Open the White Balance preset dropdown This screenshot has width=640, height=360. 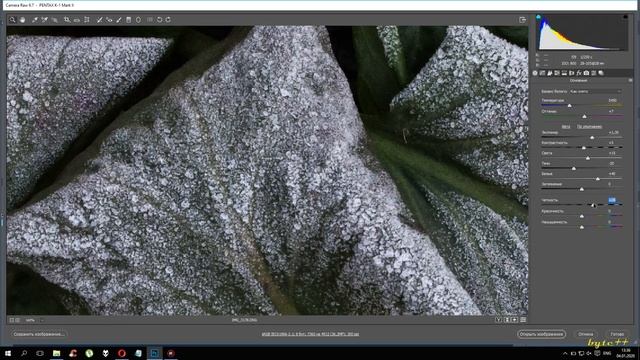596,91
